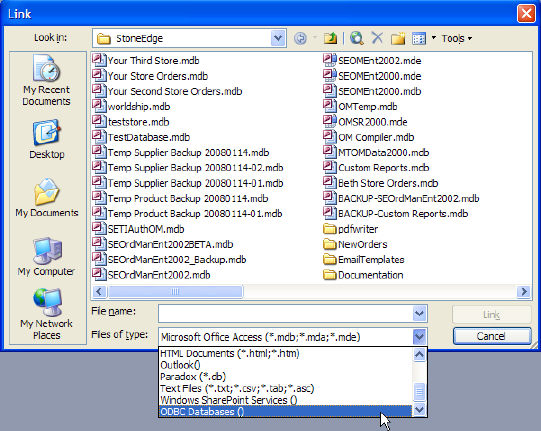Image resolution: width=541 pixels, height=431 pixels.
Task: Open the Views menu icon
Action: click(419, 38)
